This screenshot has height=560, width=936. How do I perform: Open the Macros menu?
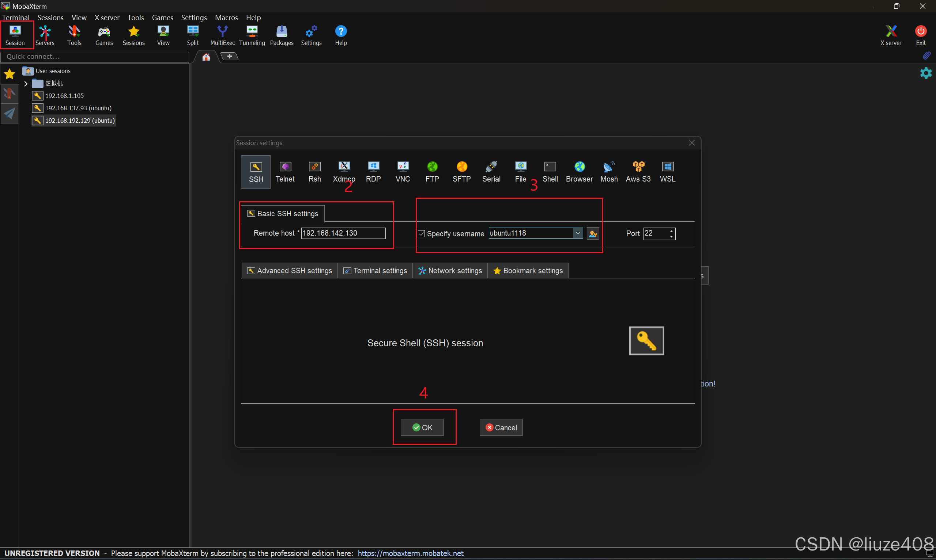click(x=226, y=18)
